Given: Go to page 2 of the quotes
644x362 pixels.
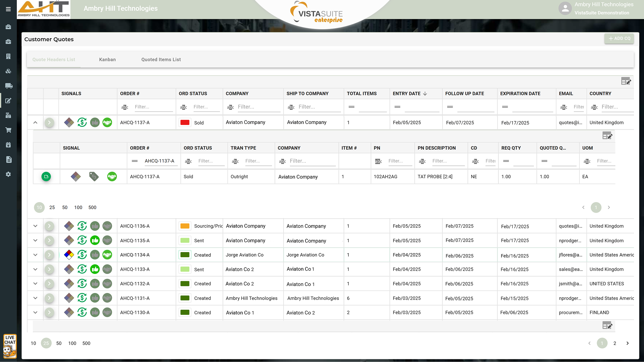Looking at the screenshot, I should (614, 343).
